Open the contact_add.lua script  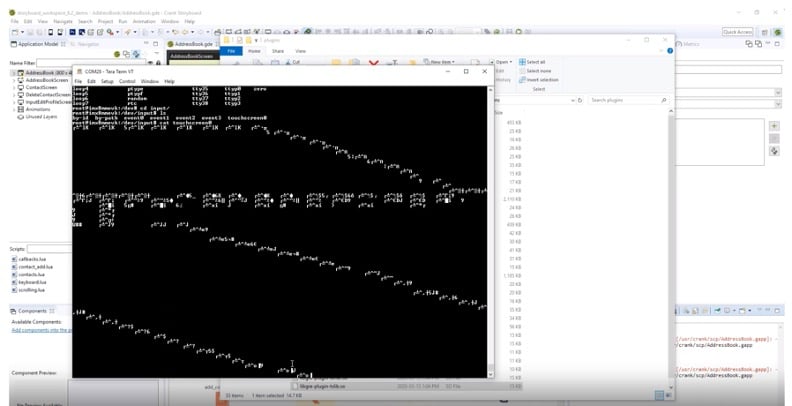(35, 267)
